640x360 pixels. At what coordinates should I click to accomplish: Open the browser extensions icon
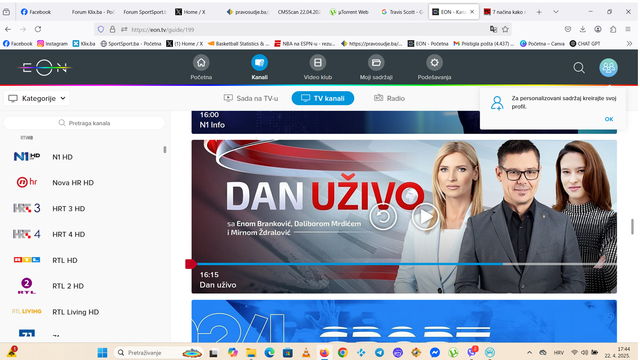pos(613,29)
